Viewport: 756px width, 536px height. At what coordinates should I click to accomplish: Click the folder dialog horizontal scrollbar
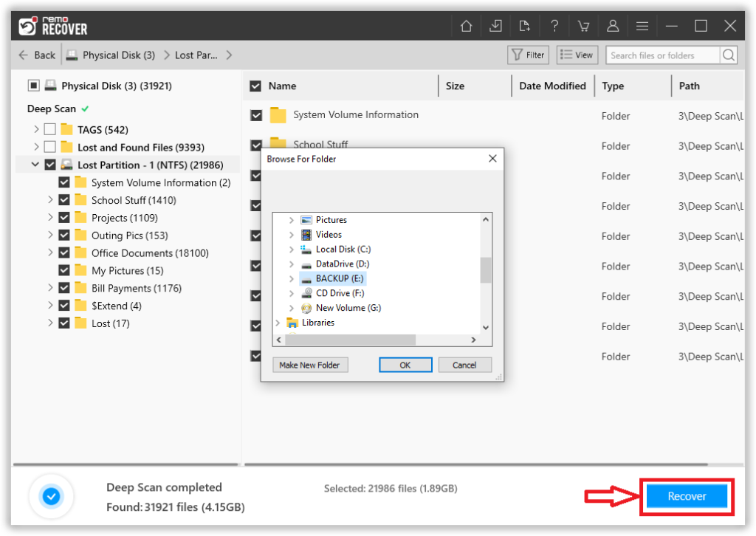tap(350, 340)
